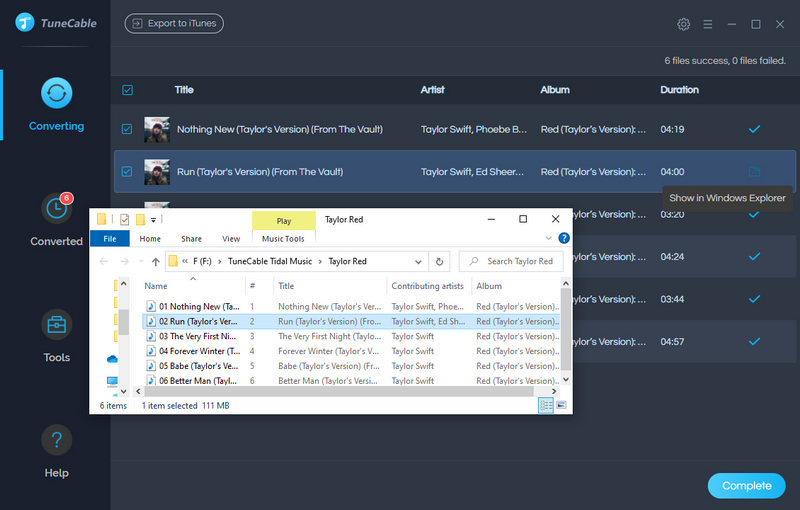This screenshot has height=510, width=800.
Task: Click the Explorer back arrow
Action: (x=104, y=262)
